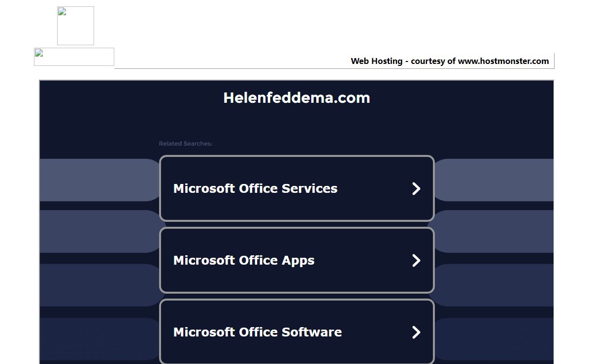Click the Web Hosting courtesy of hostmonster.com text

pyautogui.click(x=450, y=61)
